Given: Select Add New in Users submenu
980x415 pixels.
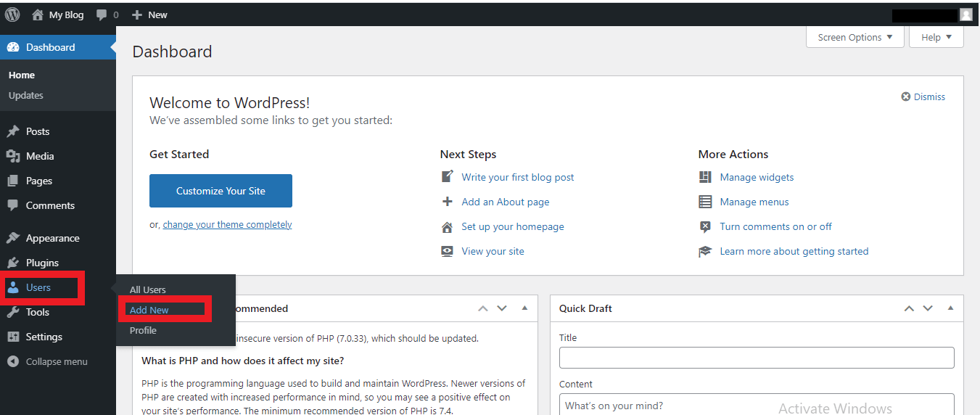Looking at the screenshot, I should coord(149,310).
